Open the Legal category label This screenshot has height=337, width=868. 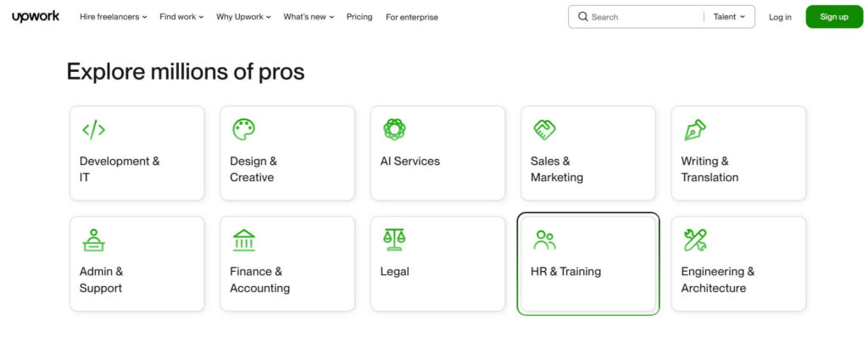(395, 272)
